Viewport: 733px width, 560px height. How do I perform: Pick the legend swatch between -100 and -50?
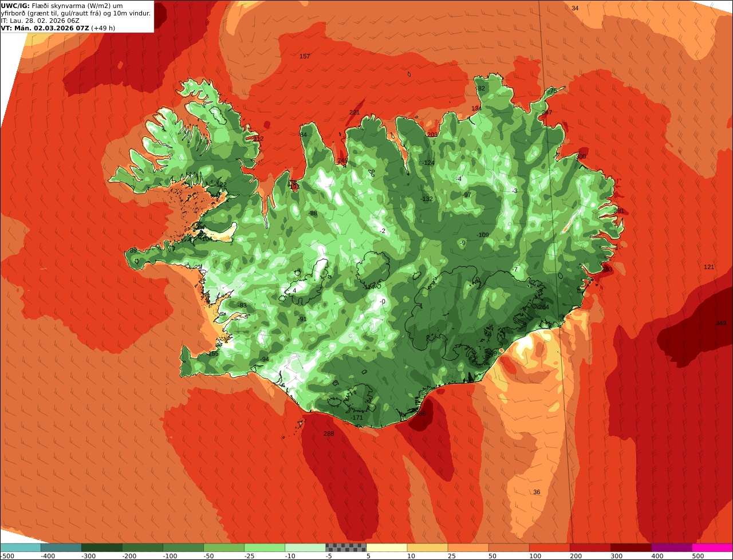click(183, 547)
